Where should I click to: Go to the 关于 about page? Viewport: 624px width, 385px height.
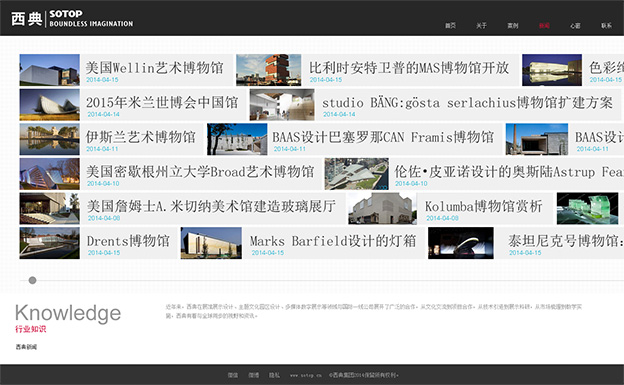(481, 25)
